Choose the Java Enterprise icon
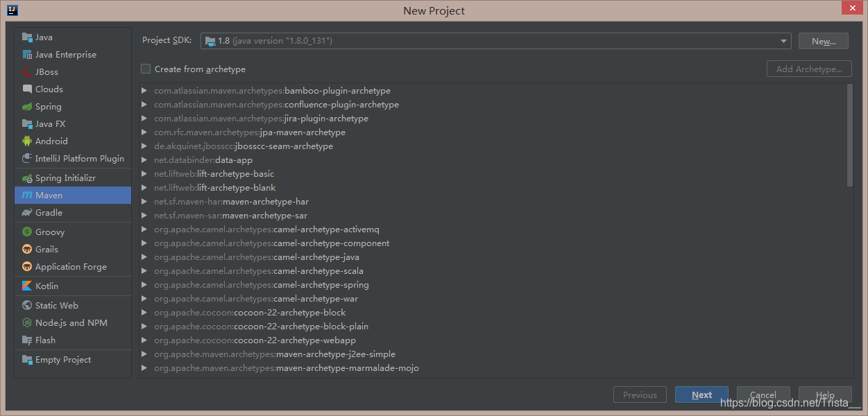The image size is (868, 416). point(27,55)
